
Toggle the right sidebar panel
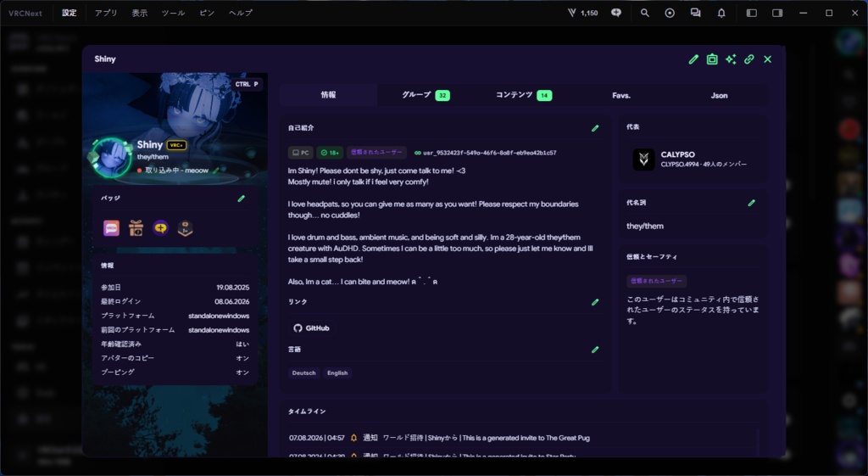click(777, 13)
